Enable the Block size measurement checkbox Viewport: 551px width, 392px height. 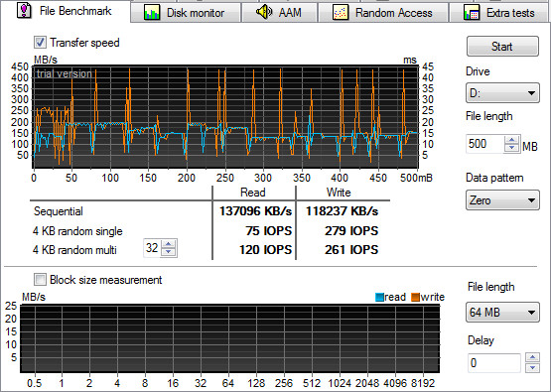pyautogui.click(x=40, y=280)
